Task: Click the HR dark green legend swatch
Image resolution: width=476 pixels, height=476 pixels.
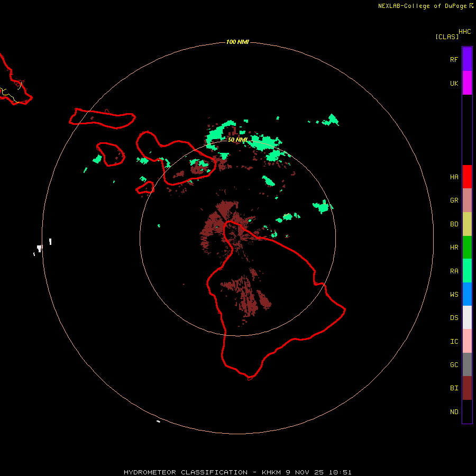Action: pos(467,248)
